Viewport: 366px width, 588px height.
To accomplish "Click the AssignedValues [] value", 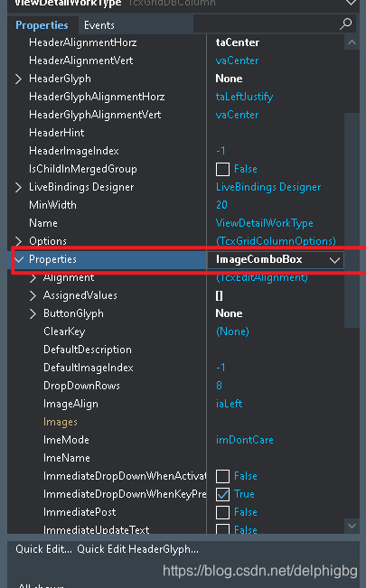I will pos(220,296).
